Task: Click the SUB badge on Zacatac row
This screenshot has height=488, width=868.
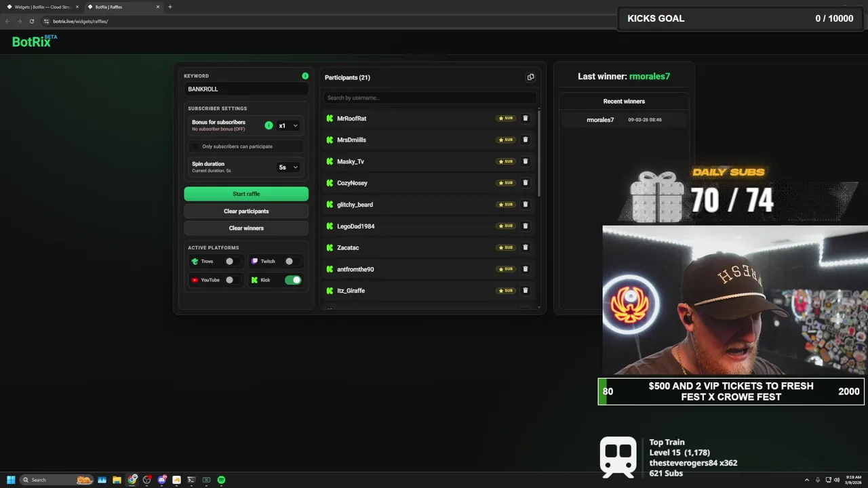Action: 506,247
